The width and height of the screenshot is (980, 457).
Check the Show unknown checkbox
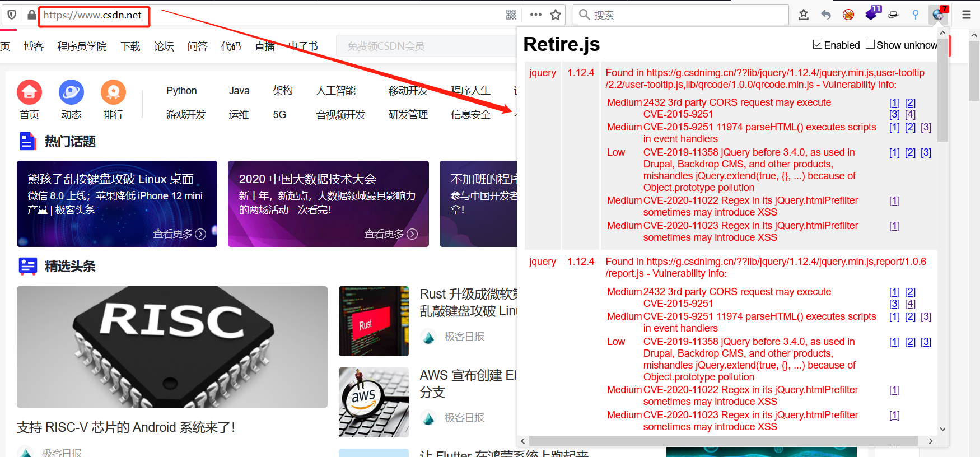tap(870, 44)
